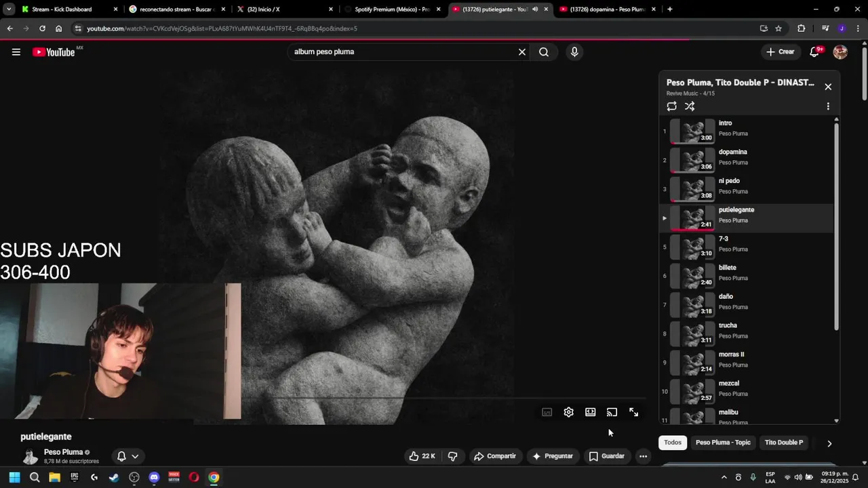The width and height of the screenshot is (868, 488).
Task: Open a new browser tab
Action: pyautogui.click(x=670, y=9)
